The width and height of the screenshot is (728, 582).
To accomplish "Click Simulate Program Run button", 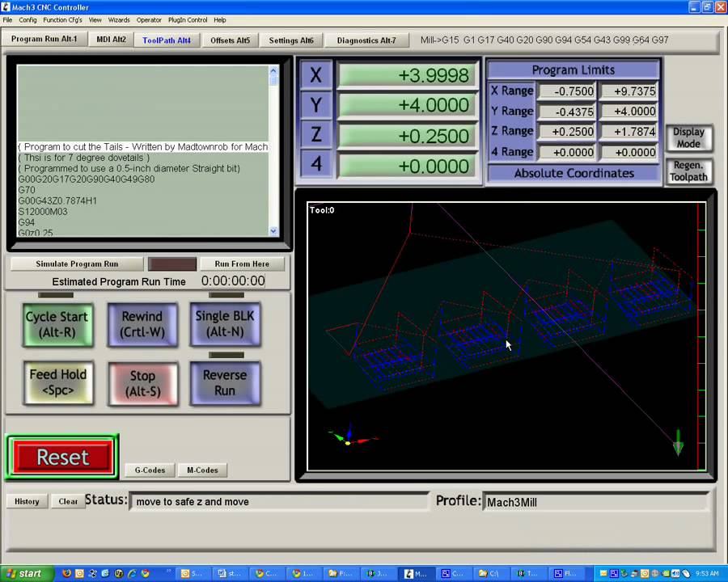I will [77, 264].
